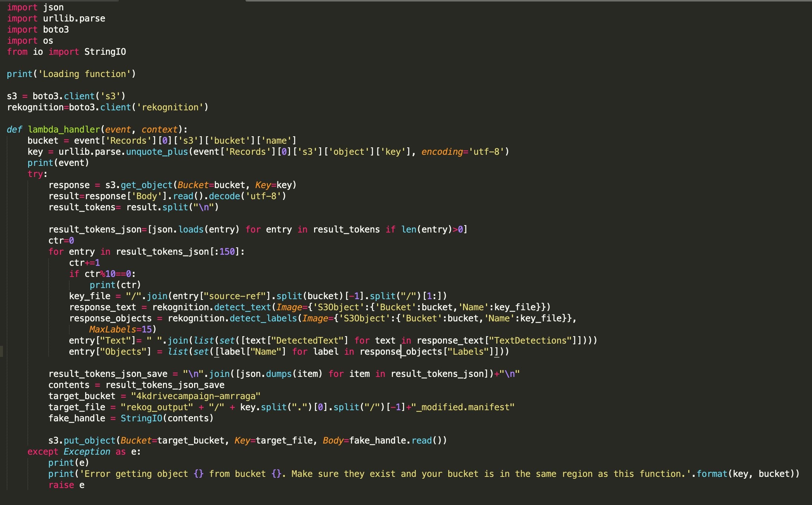The height and width of the screenshot is (505, 812).
Task: Click the len(entry)>0 condition
Action: click(432, 230)
